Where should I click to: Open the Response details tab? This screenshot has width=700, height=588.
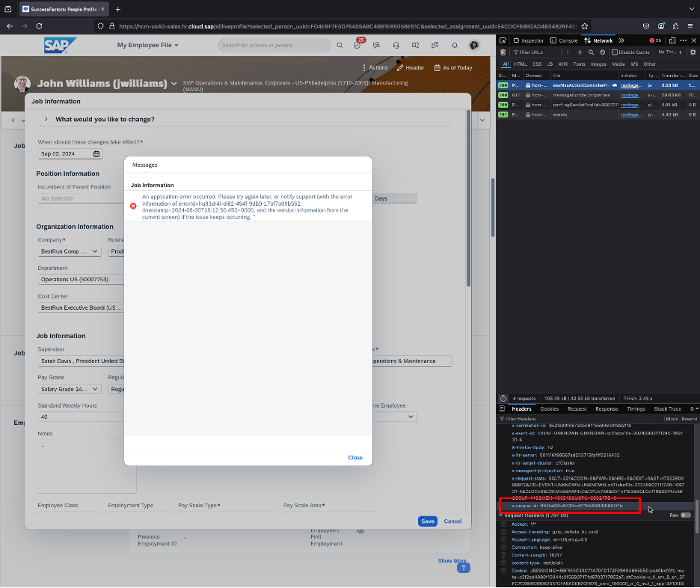coord(607,408)
